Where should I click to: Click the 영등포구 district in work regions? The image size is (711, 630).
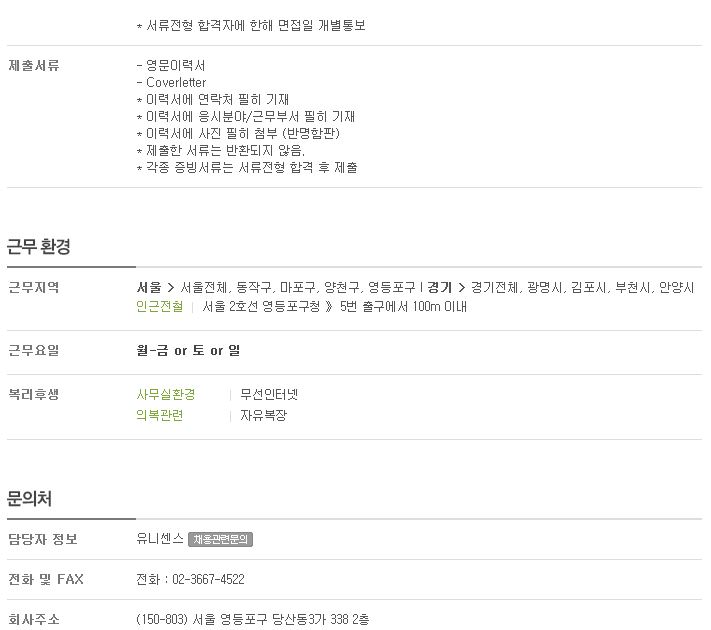[391, 287]
